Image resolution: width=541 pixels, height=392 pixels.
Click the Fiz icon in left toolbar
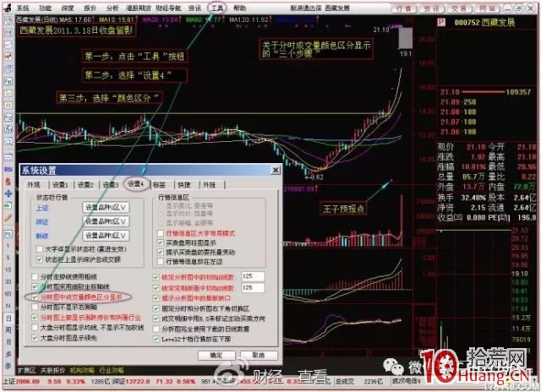pos(8,117)
